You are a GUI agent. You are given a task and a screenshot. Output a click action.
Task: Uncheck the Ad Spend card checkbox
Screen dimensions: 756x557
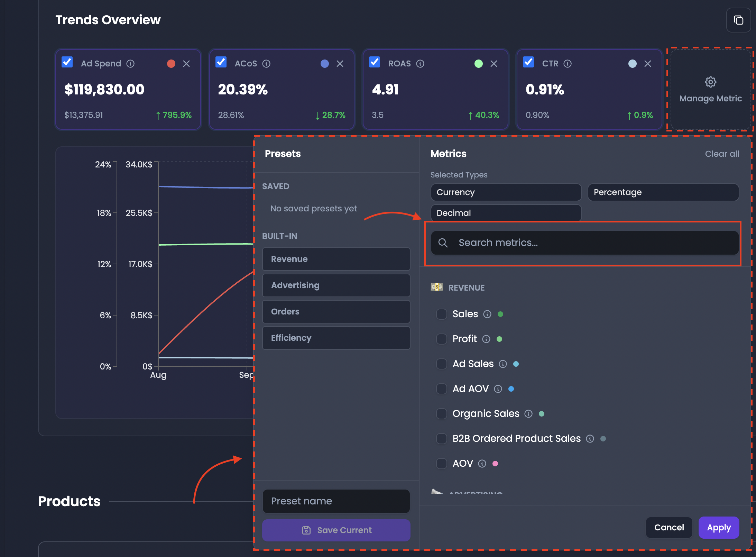[67, 62]
